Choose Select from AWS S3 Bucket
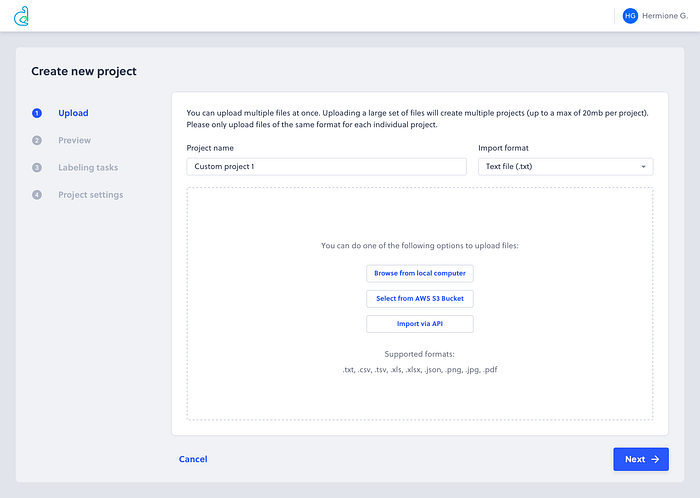This screenshot has height=498, width=700. (419, 298)
